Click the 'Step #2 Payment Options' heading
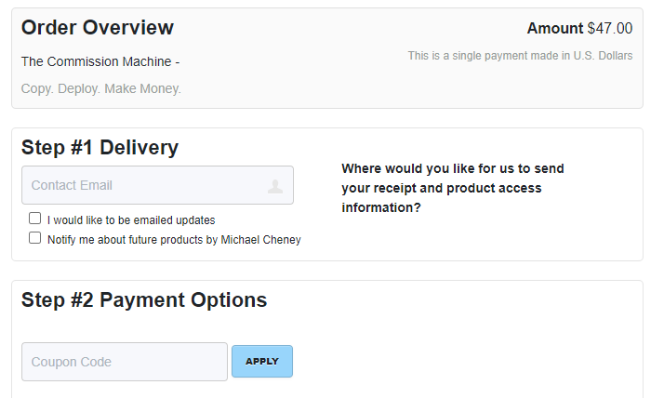Viewport: 650px width, 400px height. pyautogui.click(x=144, y=300)
